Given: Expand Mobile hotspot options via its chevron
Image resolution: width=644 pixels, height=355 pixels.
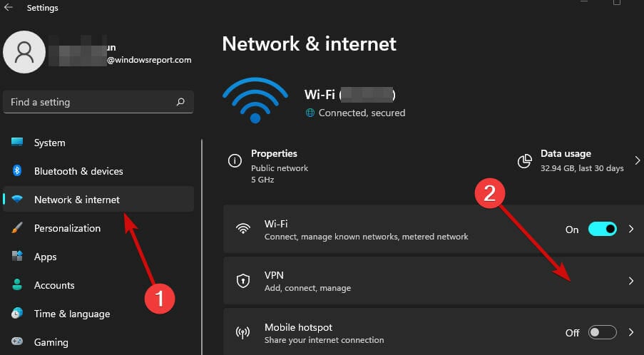Looking at the screenshot, I should coord(631,332).
